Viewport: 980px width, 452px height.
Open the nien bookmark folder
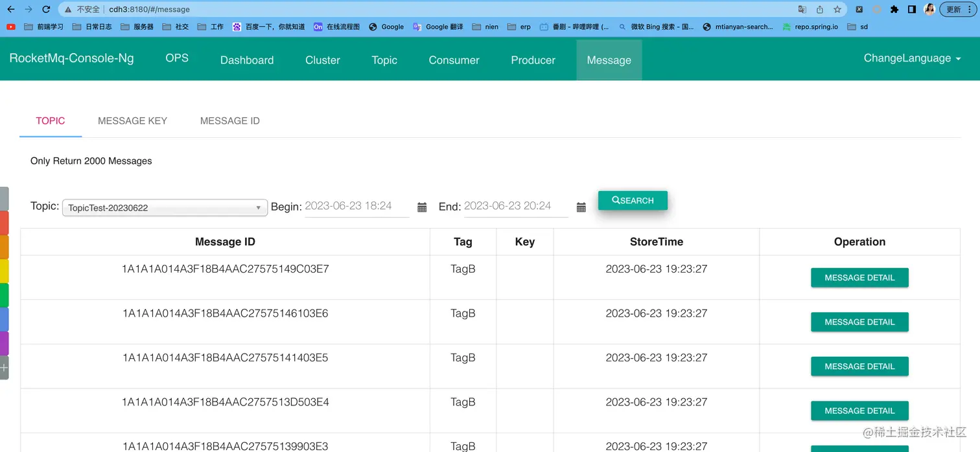tap(485, 27)
